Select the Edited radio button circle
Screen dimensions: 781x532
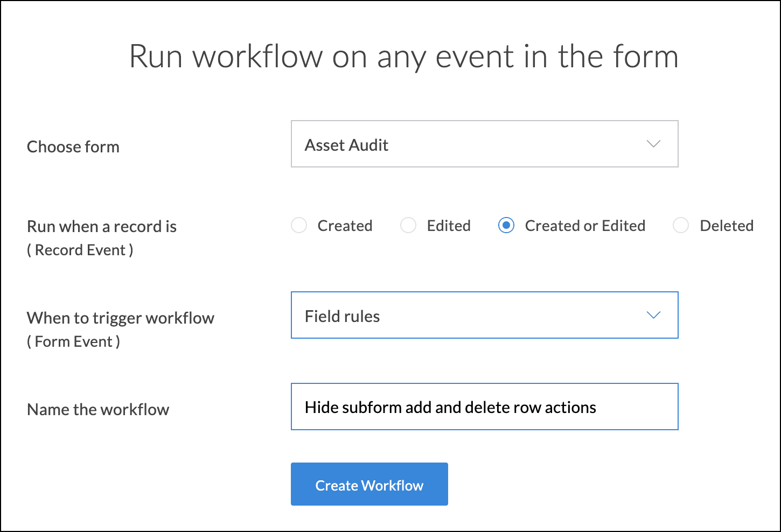pos(408,226)
